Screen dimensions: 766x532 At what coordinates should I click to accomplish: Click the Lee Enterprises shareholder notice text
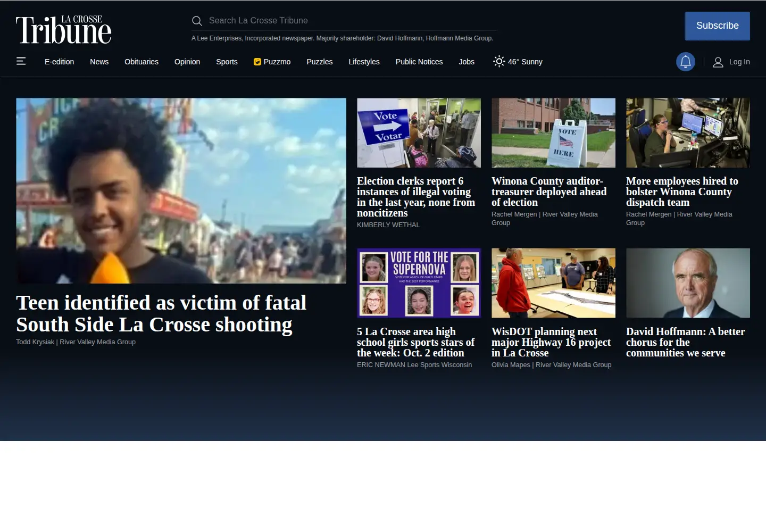point(343,38)
